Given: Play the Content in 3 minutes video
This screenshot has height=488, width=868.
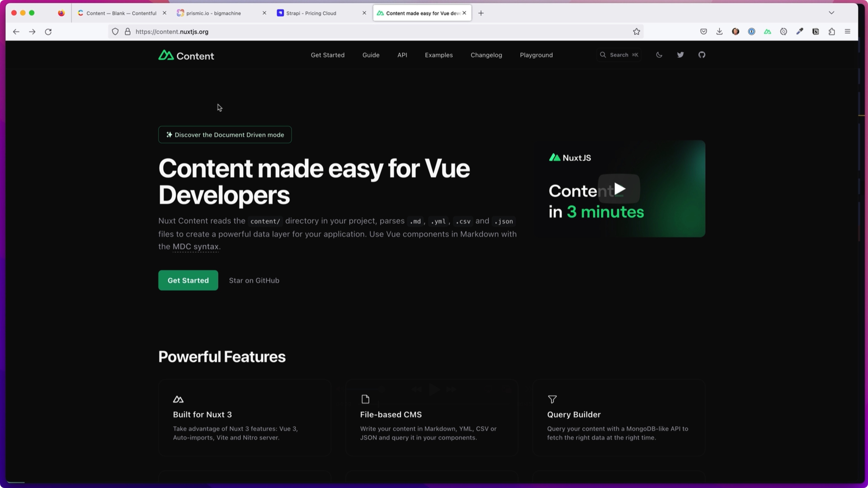Looking at the screenshot, I should (x=619, y=189).
